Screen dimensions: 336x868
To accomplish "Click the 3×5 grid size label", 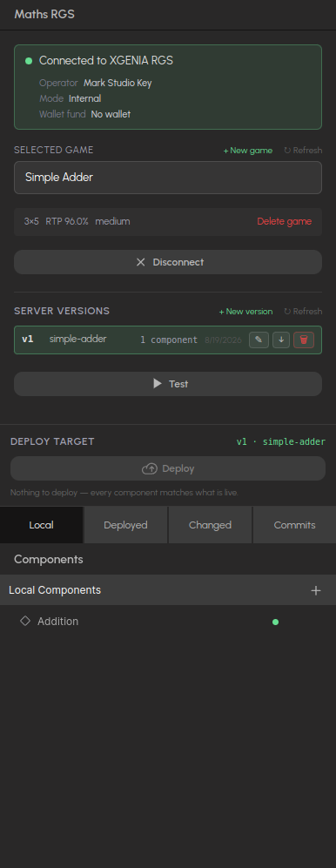I will [31, 221].
